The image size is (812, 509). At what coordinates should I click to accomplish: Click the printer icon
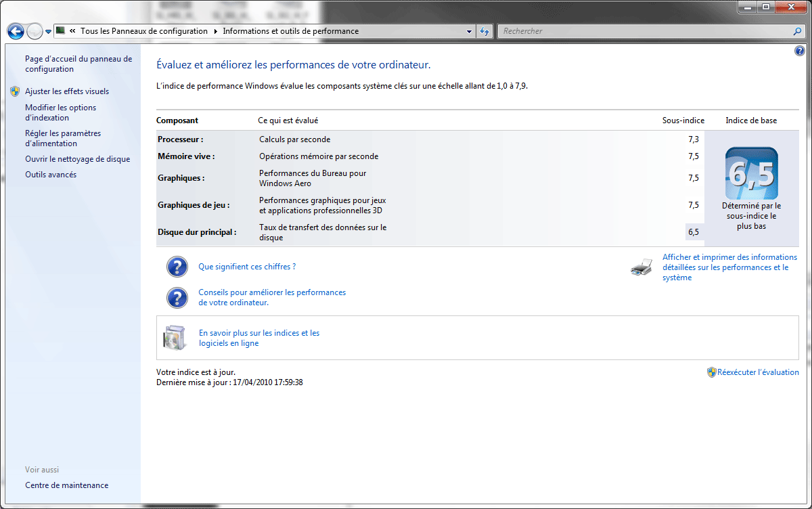[641, 267]
